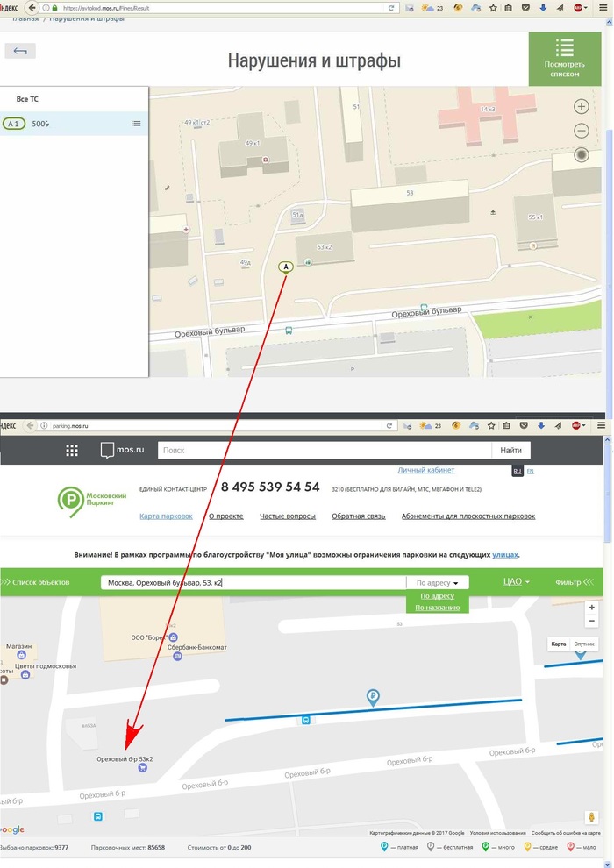Open the list icon next to 500 fine

coord(136,124)
